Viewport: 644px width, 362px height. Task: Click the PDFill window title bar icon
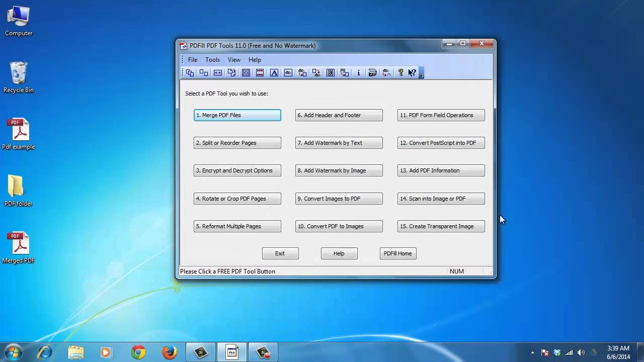pos(184,46)
